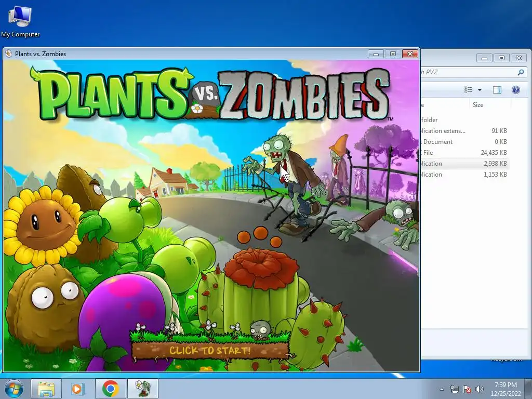This screenshot has height=399, width=532.
Task: Close the Explorer window behind
Action: pyautogui.click(x=519, y=58)
